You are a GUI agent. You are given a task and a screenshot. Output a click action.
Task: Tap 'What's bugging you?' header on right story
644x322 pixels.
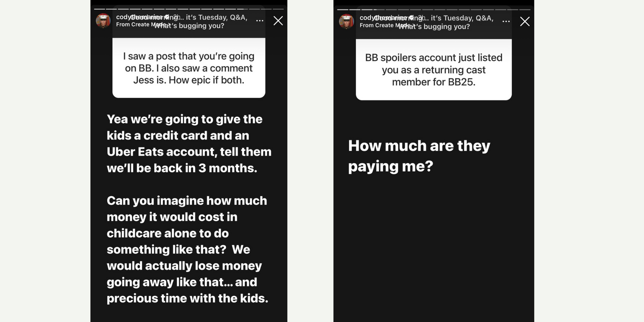pyautogui.click(x=434, y=27)
